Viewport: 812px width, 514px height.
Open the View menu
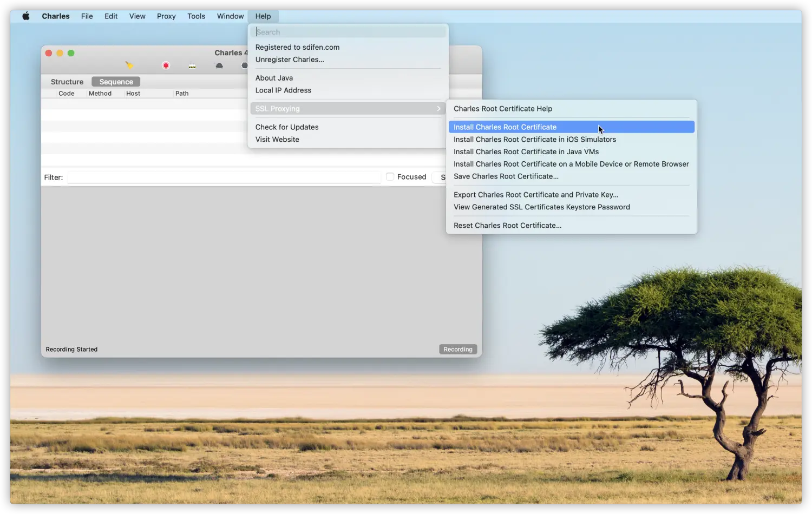pyautogui.click(x=137, y=16)
